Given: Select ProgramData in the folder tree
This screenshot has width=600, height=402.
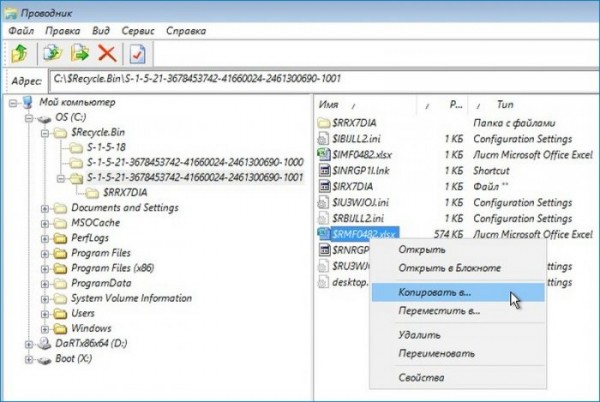Looking at the screenshot, I should [x=101, y=283].
